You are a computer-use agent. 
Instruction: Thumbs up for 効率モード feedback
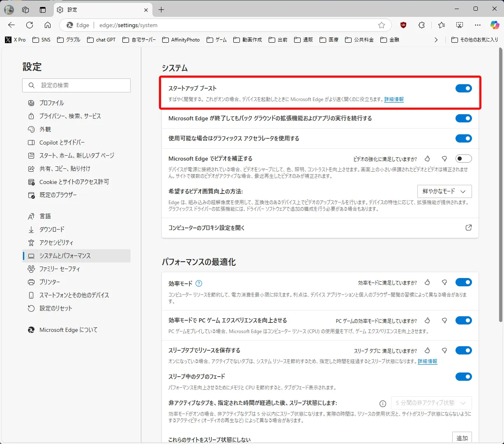(427, 283)
